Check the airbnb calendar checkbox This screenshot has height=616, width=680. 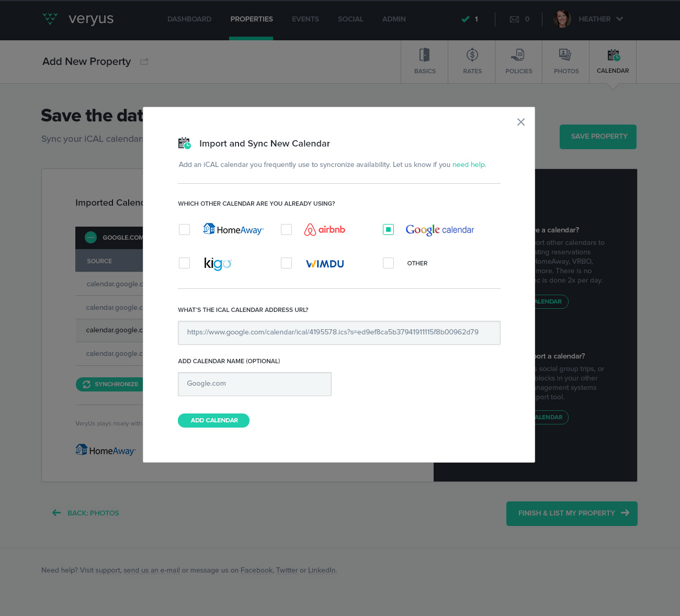coord(286,230)
